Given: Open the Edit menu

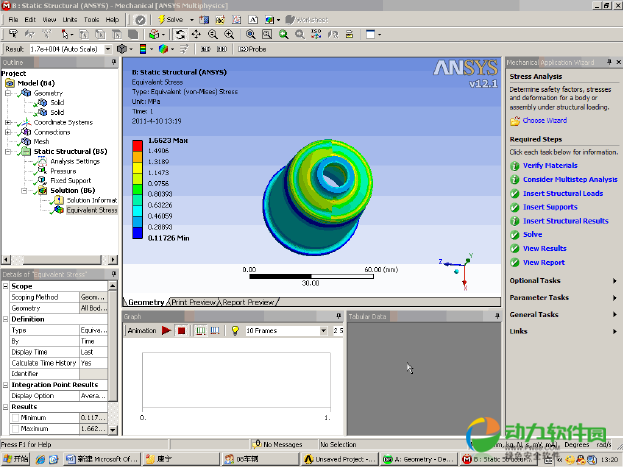Looking at the screenshot, I should pos(30,19).
